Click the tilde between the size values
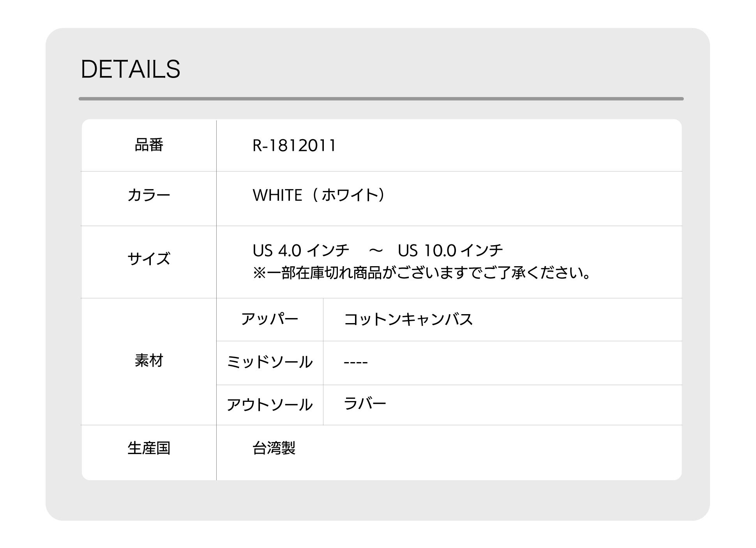756x548 pixels. (376, 250)
